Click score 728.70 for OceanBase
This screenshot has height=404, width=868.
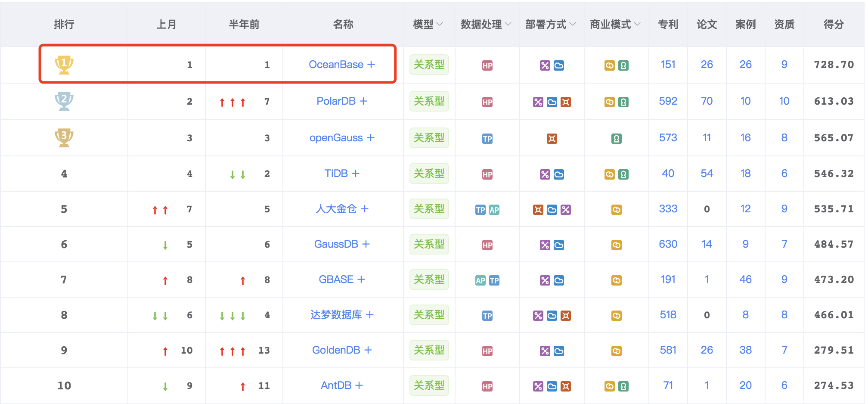(834, 65)
